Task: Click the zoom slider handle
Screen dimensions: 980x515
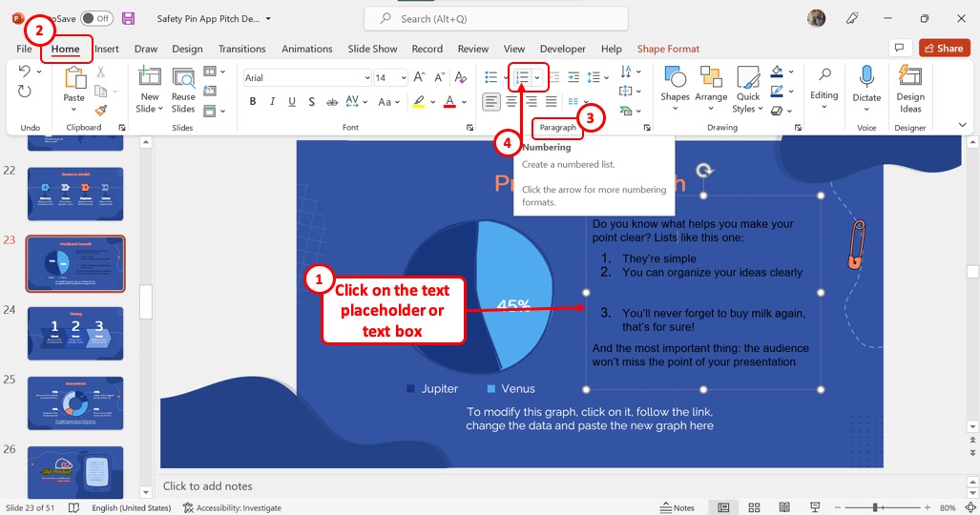Action: tap(875, 507)
